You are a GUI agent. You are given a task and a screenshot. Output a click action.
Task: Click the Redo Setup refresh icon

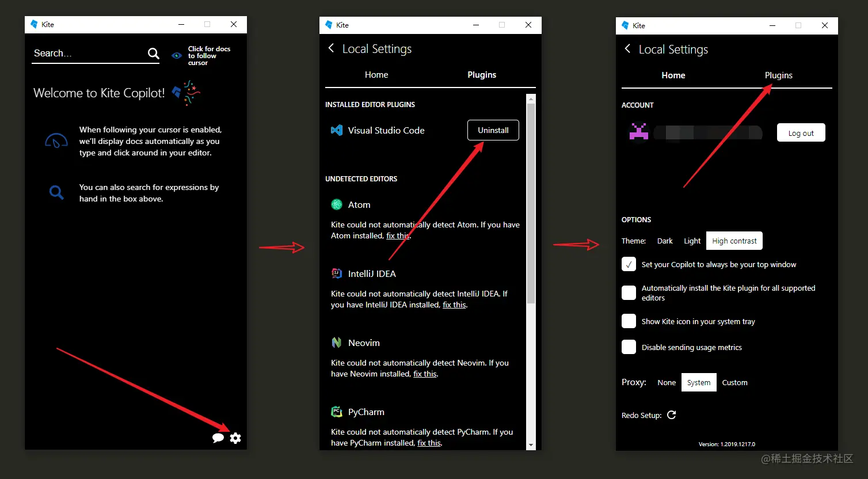(671, 415)
